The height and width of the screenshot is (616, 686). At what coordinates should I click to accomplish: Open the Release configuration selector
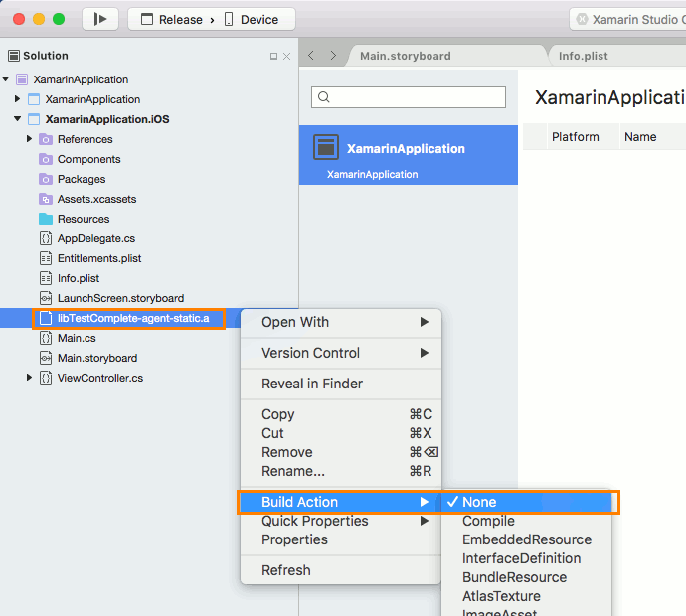pyautogui.click(x=172, y=19)
